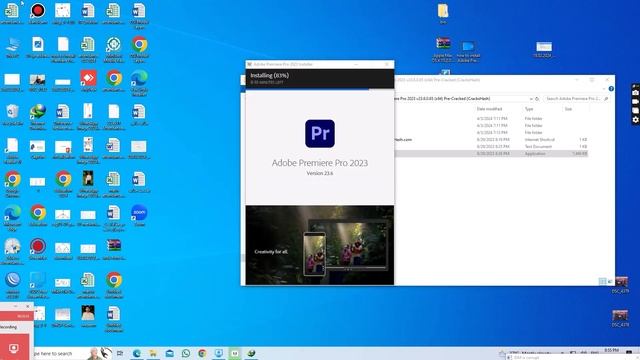Click the blue Help icon in File Explorer
640x360 pixels.
[611, 89]
